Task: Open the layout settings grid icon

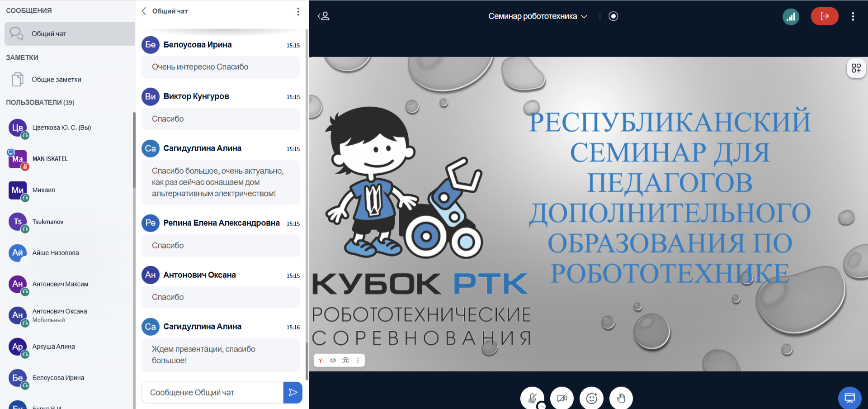Action: point(856,68)
